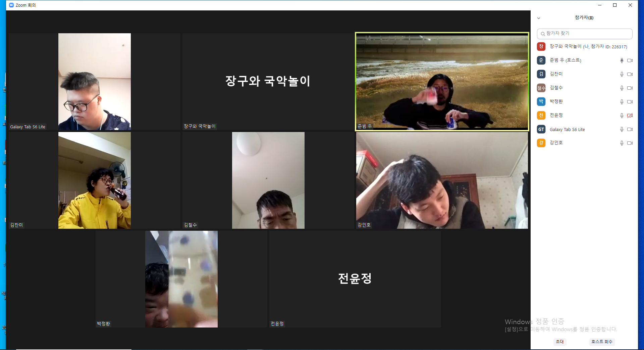Click the GT avatar in participant list

[541, 129]
